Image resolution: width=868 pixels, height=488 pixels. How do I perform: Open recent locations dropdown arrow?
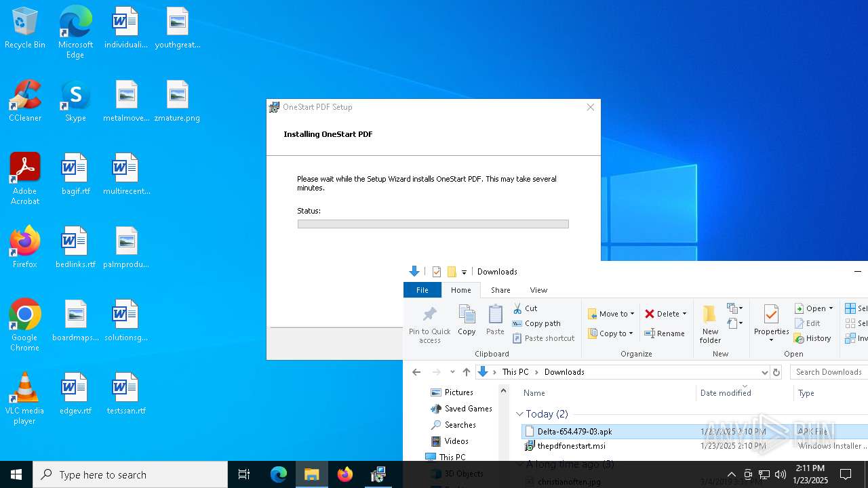(x=452, y=372)
